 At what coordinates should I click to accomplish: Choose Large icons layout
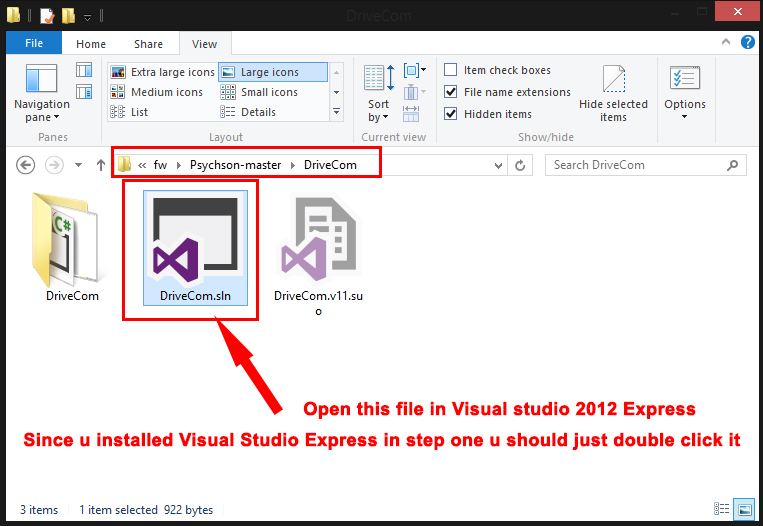click(x=273, y=72)
